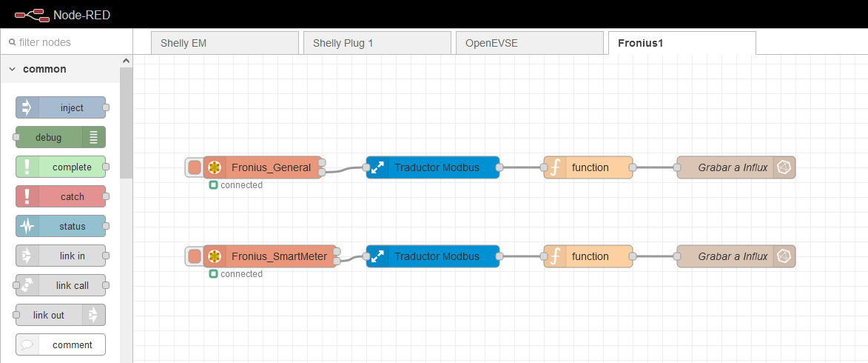The image size is (868, 363).
Task: Select the link call node in palette
Action: [x=61, y=285]
